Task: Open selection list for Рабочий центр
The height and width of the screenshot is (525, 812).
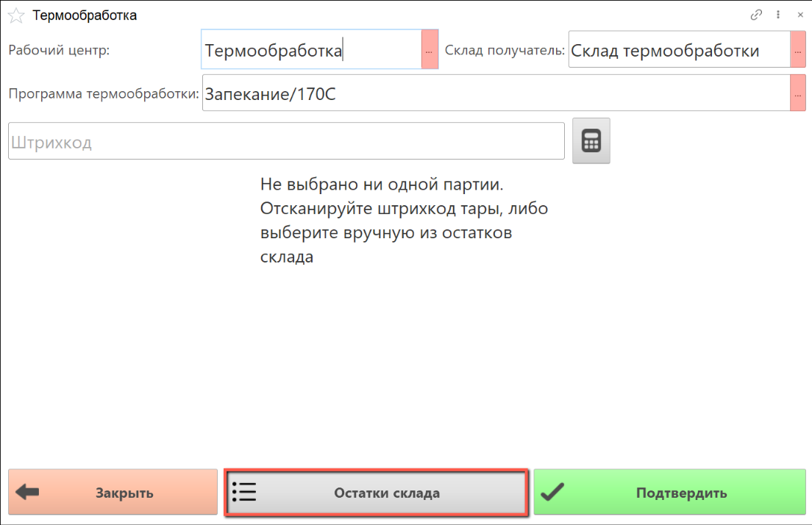Action: (x=430, y=50)
